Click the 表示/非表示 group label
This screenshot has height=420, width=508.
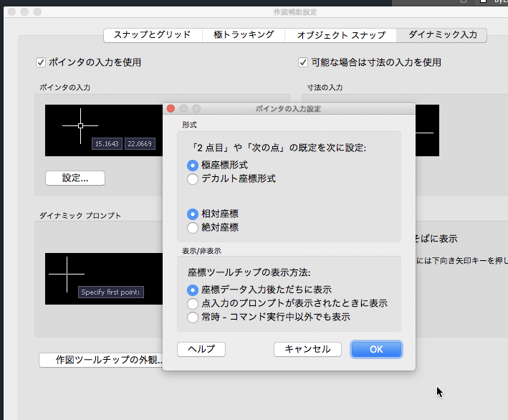[201, 251]
